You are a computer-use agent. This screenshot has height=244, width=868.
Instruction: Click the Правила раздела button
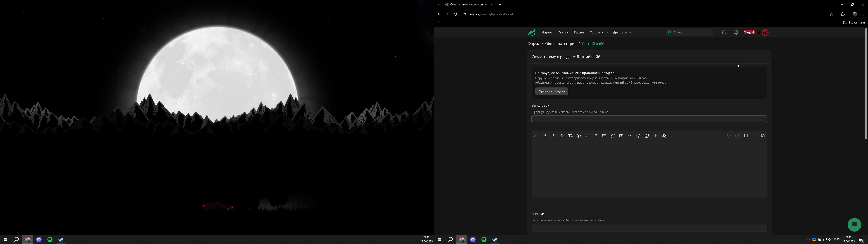pyautogui.click(x=552, y=91)
